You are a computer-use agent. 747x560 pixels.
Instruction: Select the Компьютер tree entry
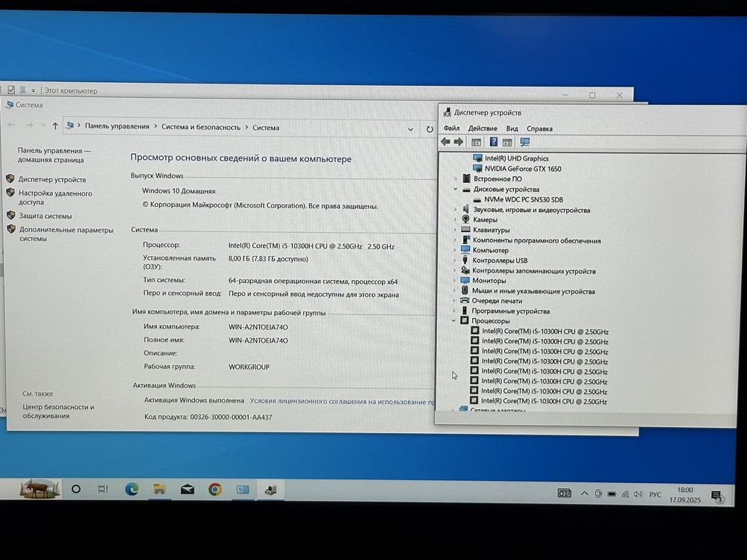[490, 250]
